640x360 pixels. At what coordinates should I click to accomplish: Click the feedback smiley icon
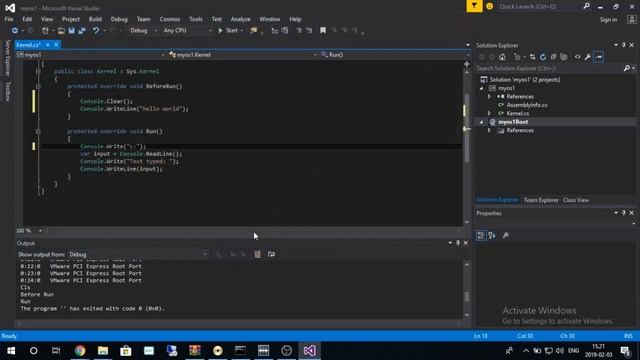tap(489, 6)
